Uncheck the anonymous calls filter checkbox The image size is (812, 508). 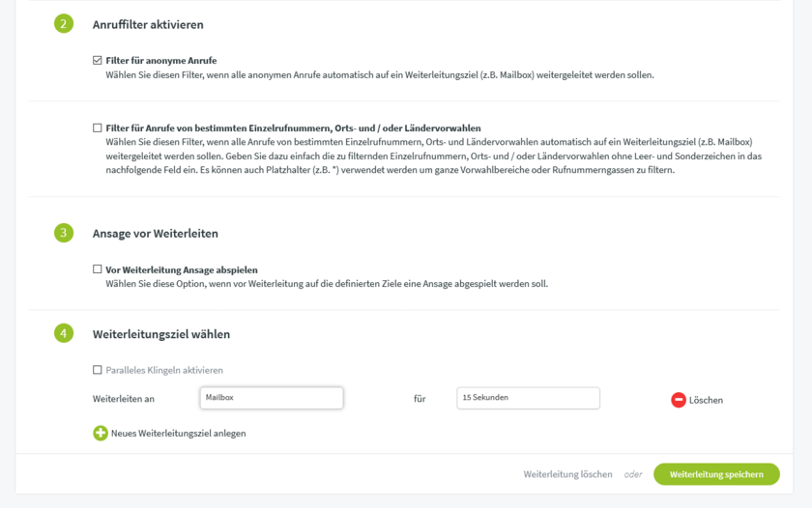(98, 61)
